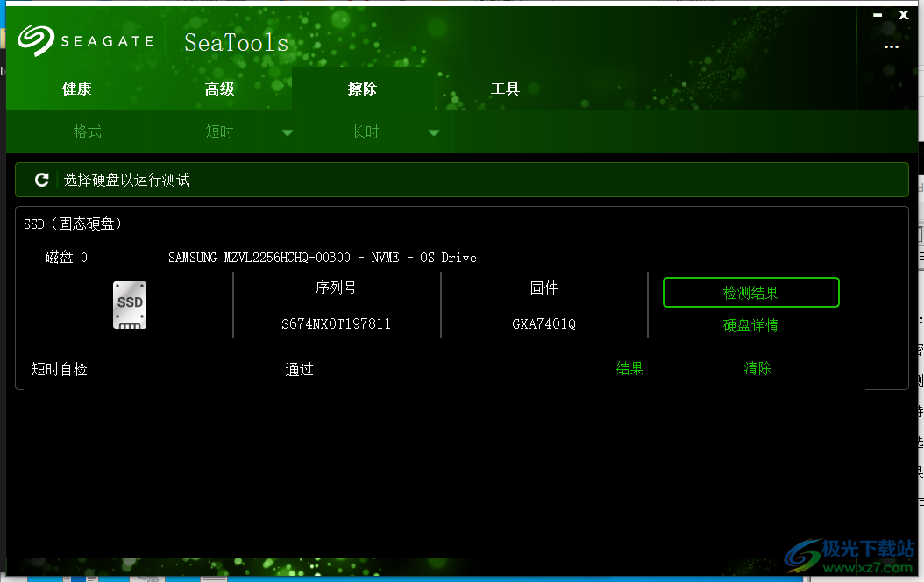Image resolution: width=924 pixels, height=582 pixels.
Task: Choose the 短时 erase option
Action: pos(219,131)
